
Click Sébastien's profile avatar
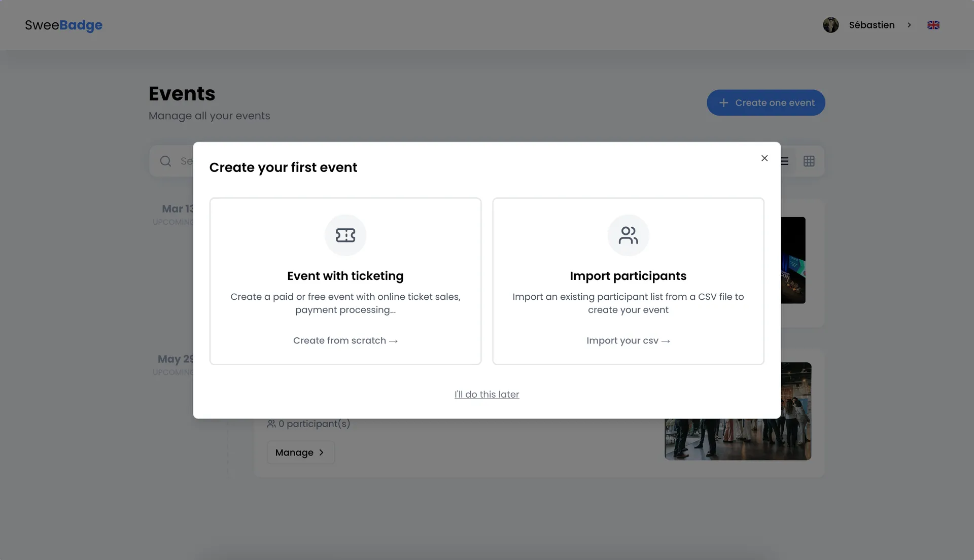pos(830,25)
